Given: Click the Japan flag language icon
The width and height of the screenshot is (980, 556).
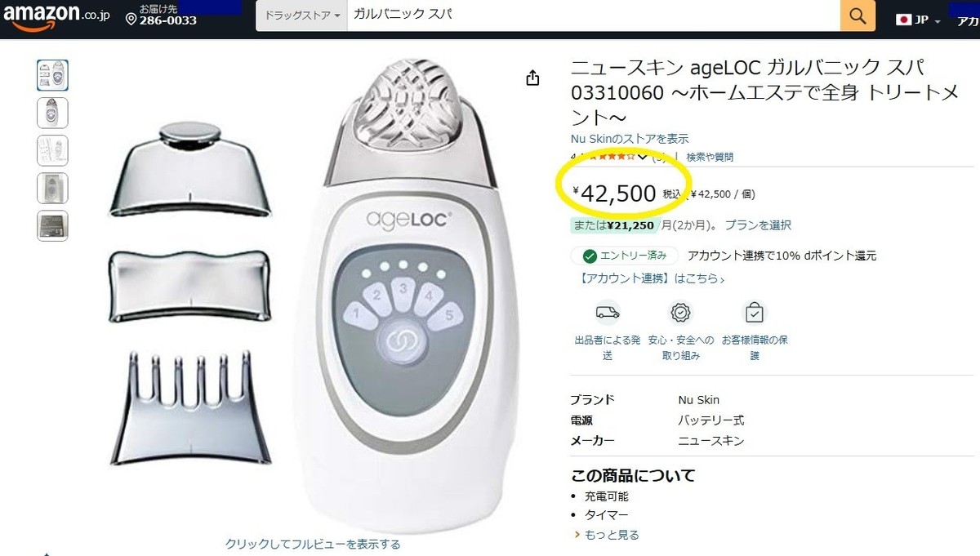Looking at the screenshot, I should click(x=903, y=20).
